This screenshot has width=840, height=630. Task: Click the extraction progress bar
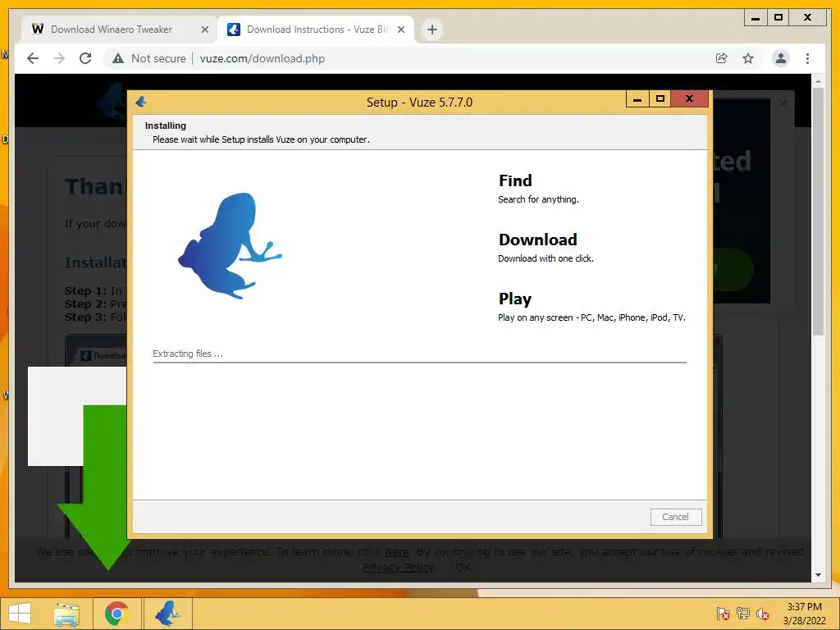click(x=419, y=363)
